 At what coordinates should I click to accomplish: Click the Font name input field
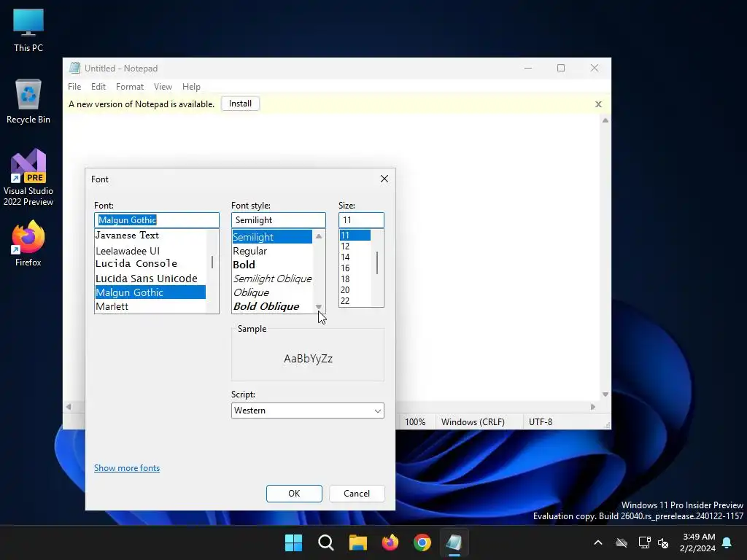[x=157, y=220]
